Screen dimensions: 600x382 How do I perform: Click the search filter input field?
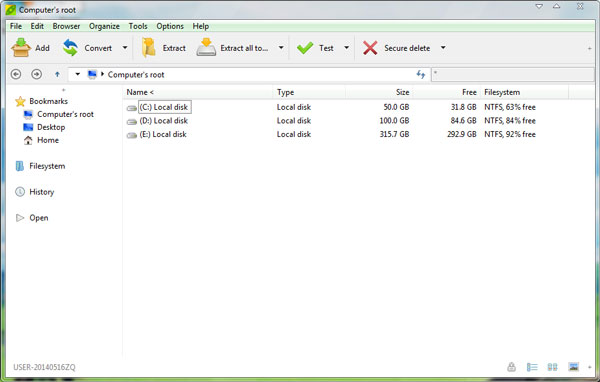[x=513, y=74]
